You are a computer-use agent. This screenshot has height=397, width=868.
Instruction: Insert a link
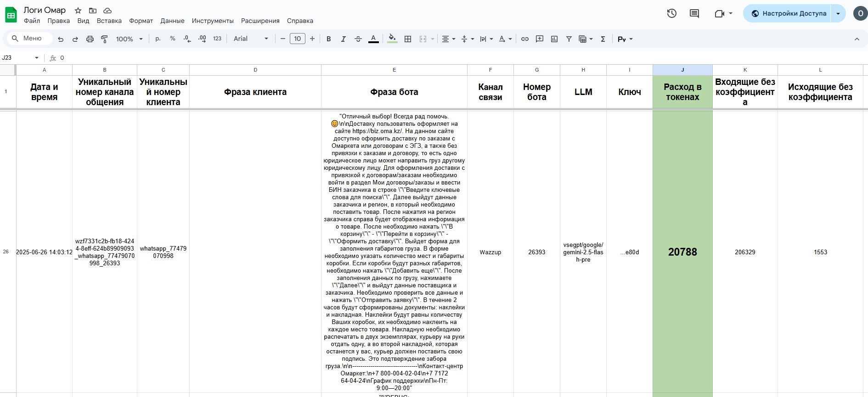525,39
